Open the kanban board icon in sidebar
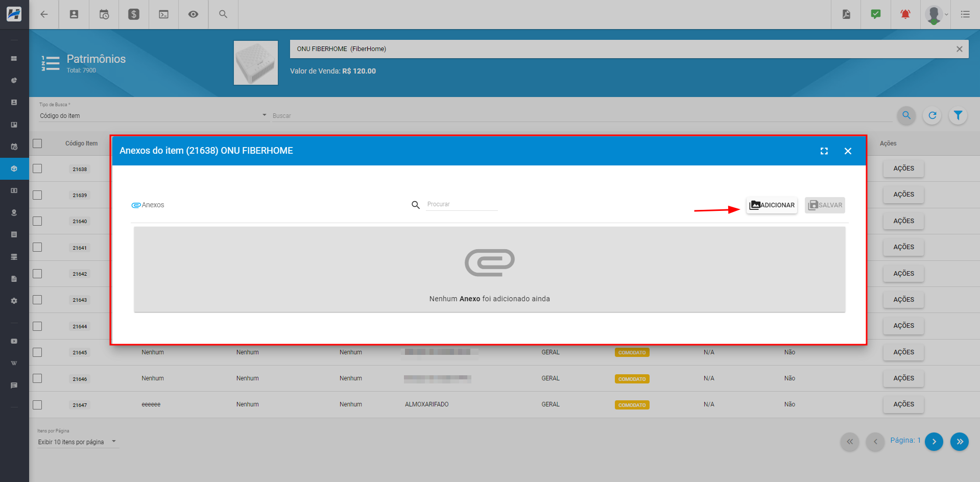 coord(14,125)
